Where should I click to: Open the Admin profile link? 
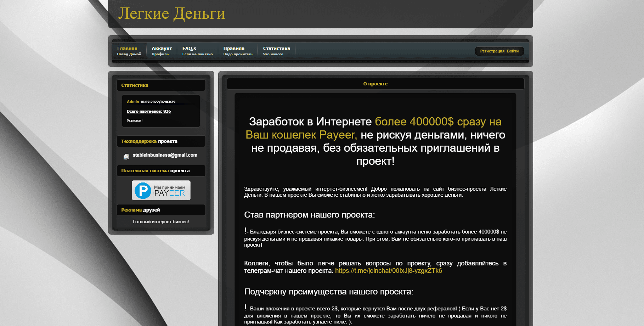tap(133, 101)
